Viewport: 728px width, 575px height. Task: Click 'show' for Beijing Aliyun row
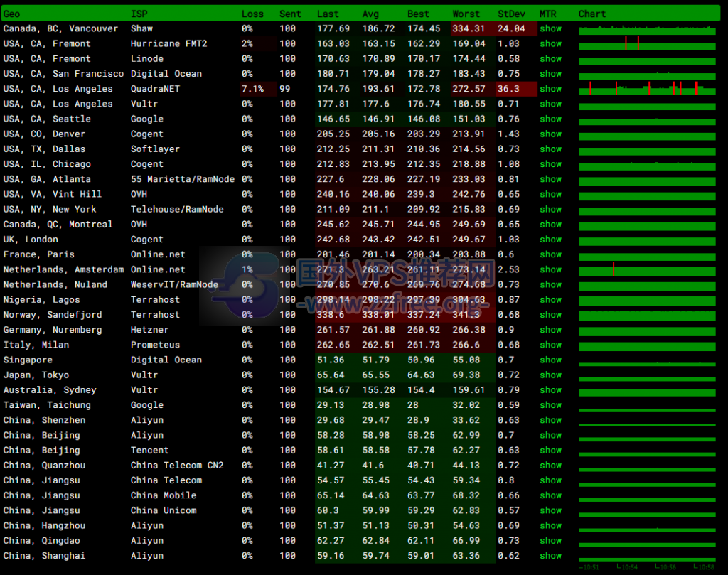551,435
